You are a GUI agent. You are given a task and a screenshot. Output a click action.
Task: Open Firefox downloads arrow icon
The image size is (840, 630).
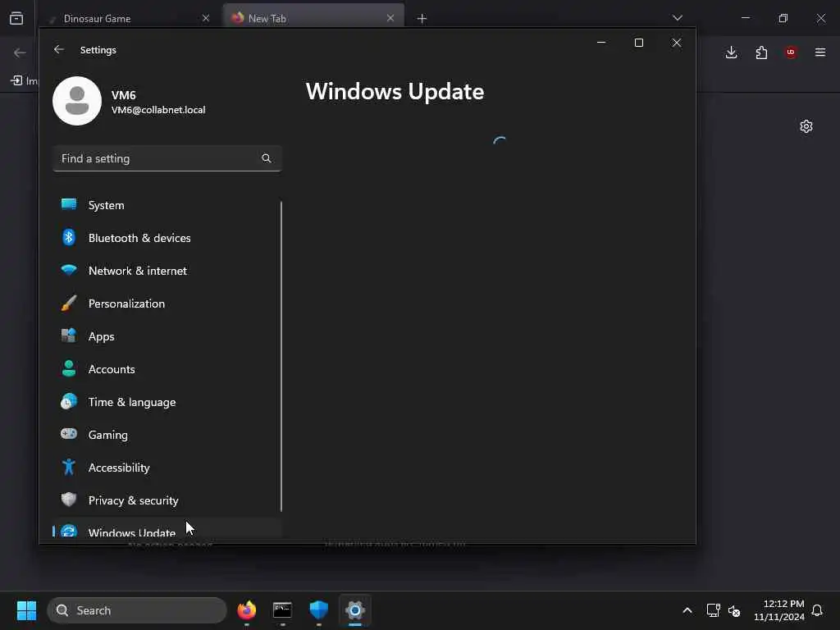pos(731,52)
